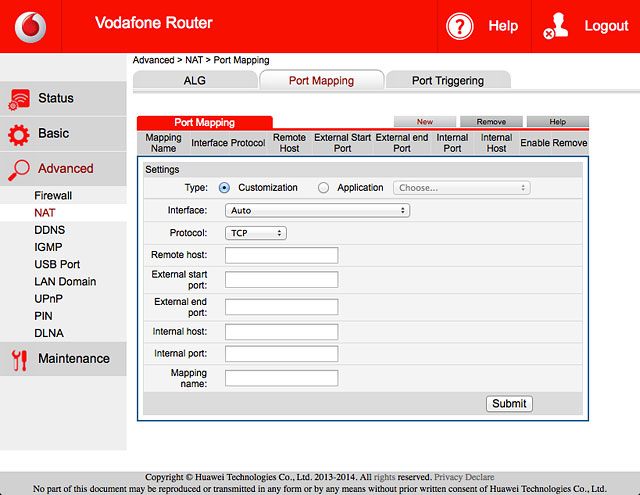The width and height of the screenshot is (640, 495).
Task: Open NAT in Advanced submenu
Action: click(44, 213)
